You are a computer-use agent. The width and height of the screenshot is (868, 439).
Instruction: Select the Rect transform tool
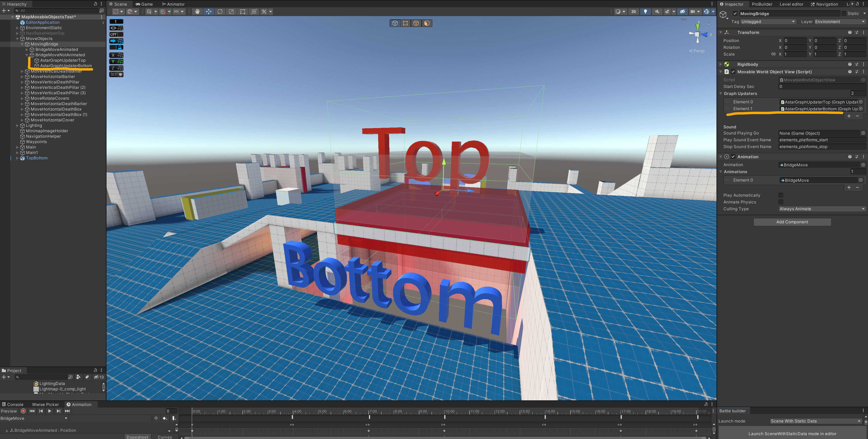coord(243,12)
